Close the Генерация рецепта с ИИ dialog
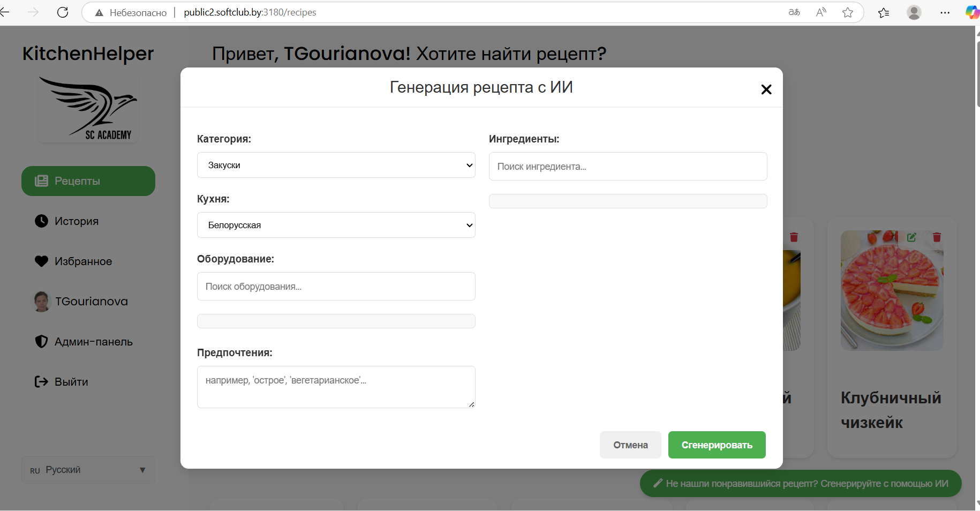This screenshot has width=980, height=511. click(766, 89)
